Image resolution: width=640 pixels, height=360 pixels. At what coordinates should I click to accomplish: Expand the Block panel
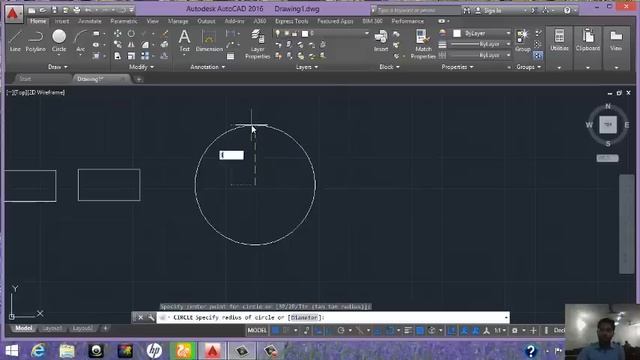pos(389,67)
